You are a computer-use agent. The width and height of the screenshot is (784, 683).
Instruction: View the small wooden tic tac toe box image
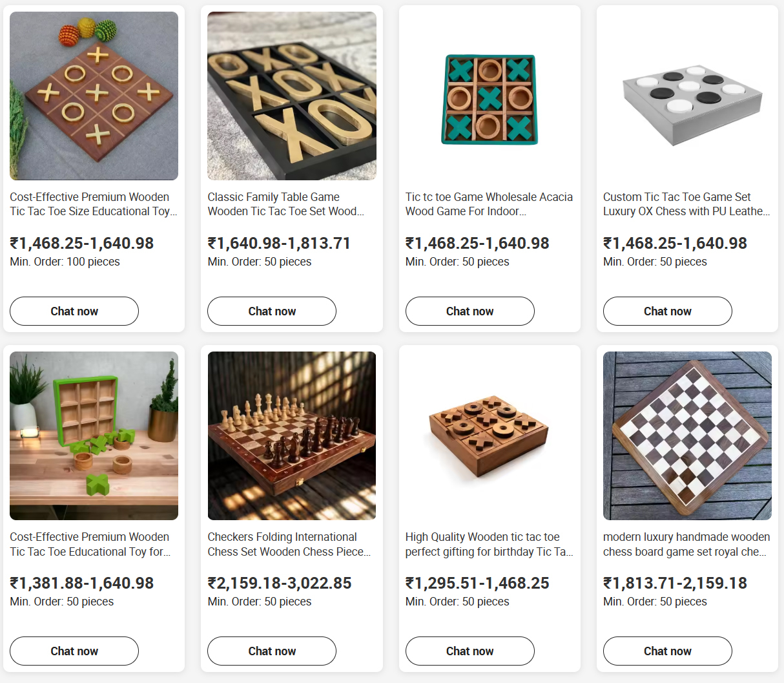click(x=490, y=436)
